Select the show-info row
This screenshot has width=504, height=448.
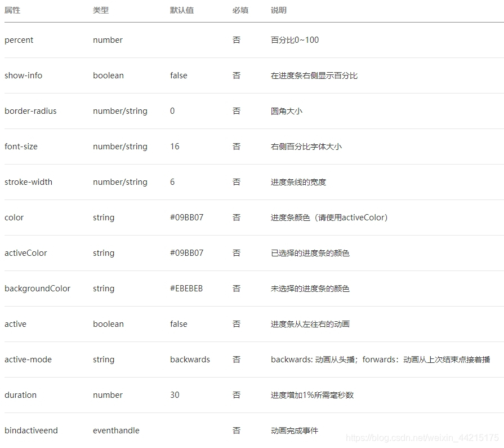23,75
